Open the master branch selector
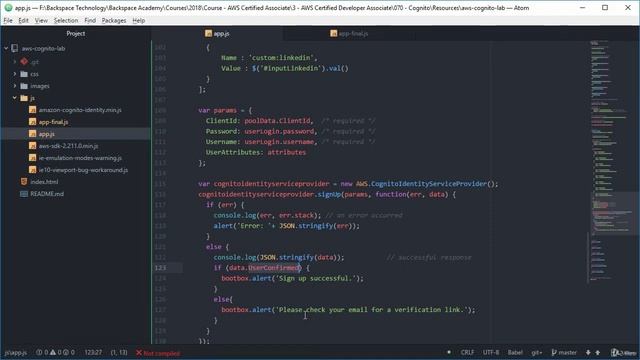This screenshot has width=640, height=360. pos(564,352)
